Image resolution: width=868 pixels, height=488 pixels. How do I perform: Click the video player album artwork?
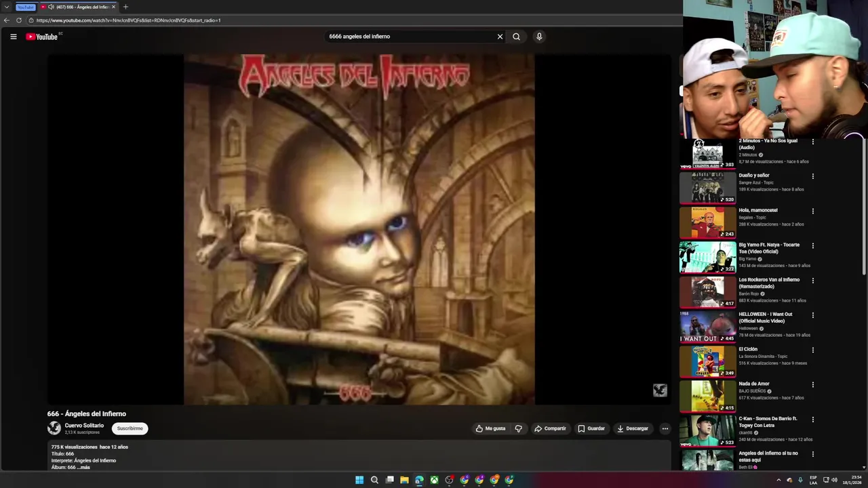click(x=359, y=229)
